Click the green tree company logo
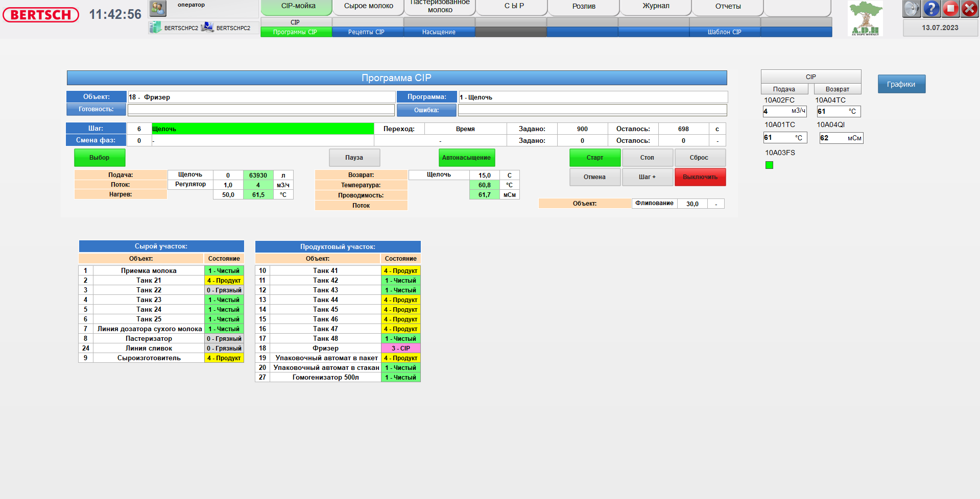980x499 pixels. point(865,18)
